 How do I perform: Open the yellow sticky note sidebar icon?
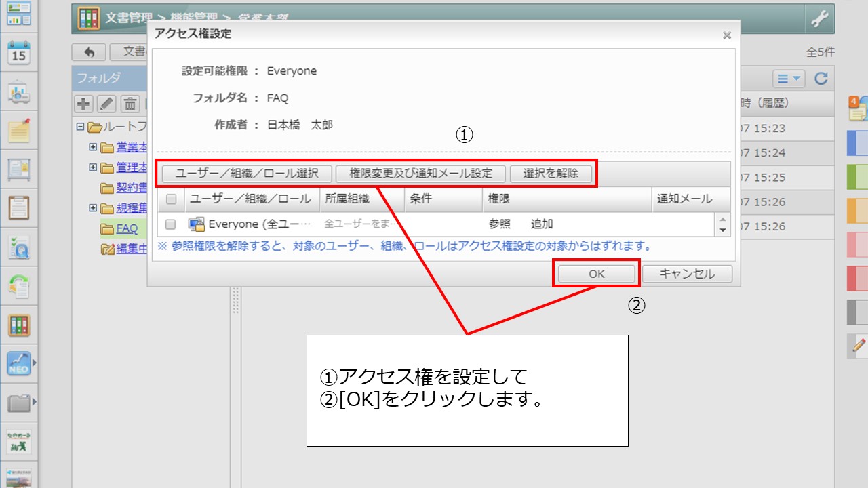[19, 130]
